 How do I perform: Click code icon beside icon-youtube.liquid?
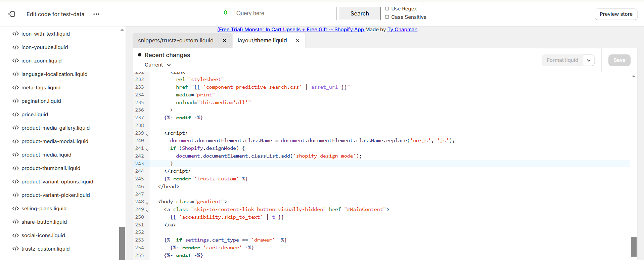[15, 47]
